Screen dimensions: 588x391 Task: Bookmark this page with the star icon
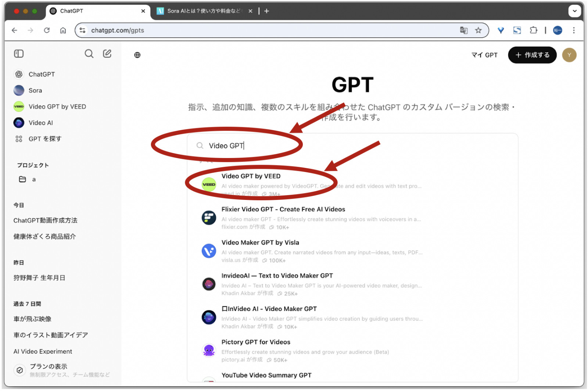point(478,31)
